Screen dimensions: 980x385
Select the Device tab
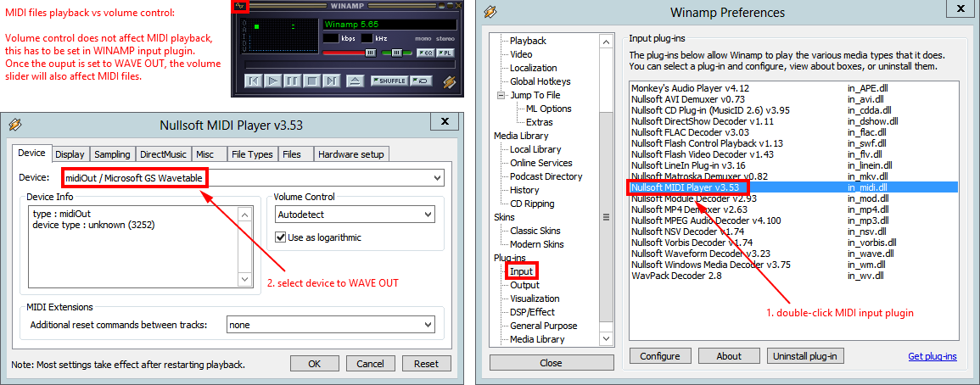tap(31, 153)
